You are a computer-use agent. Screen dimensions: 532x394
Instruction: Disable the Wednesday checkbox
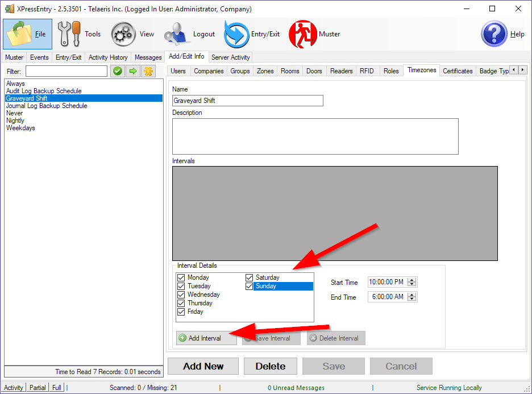tap(181, 295)
